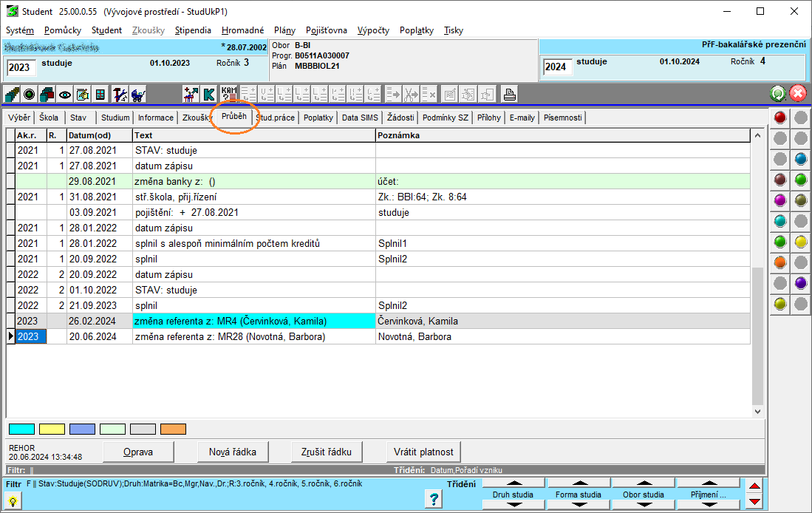
Task: Click the printer icon in the toolbar
Action: [x=509, y=94]
